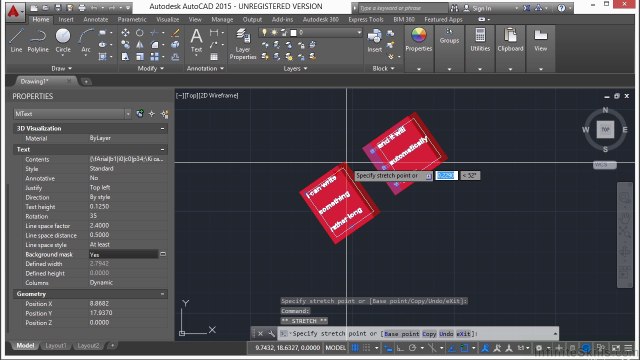Viewport: 640px width, 360px height.
Task: Select the Circle tool
Action: (63, 40)
